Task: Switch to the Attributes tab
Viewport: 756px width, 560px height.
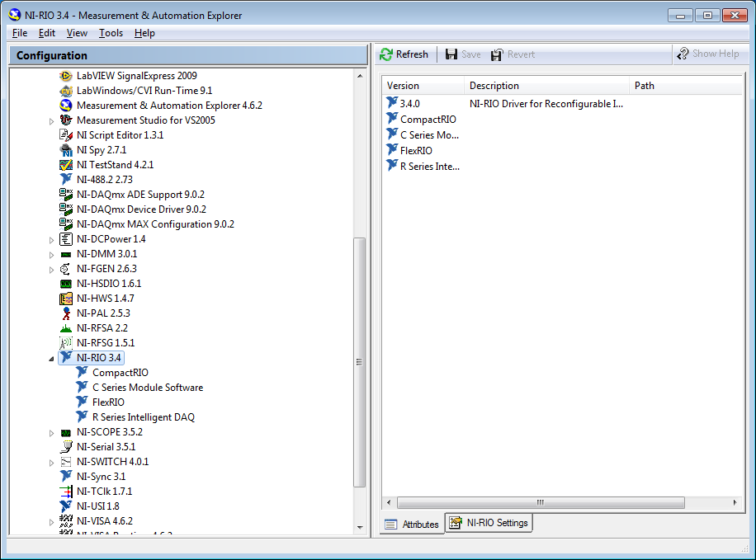Action: (412, 525)
